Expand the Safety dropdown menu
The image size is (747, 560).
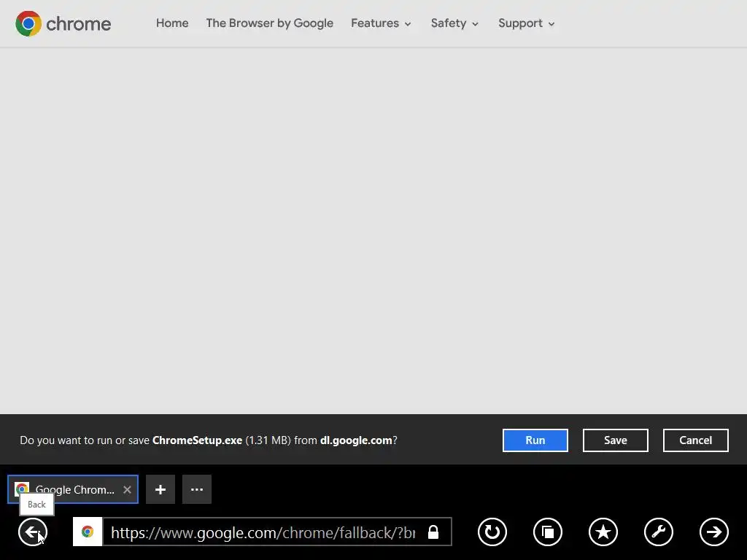[454, 23]
